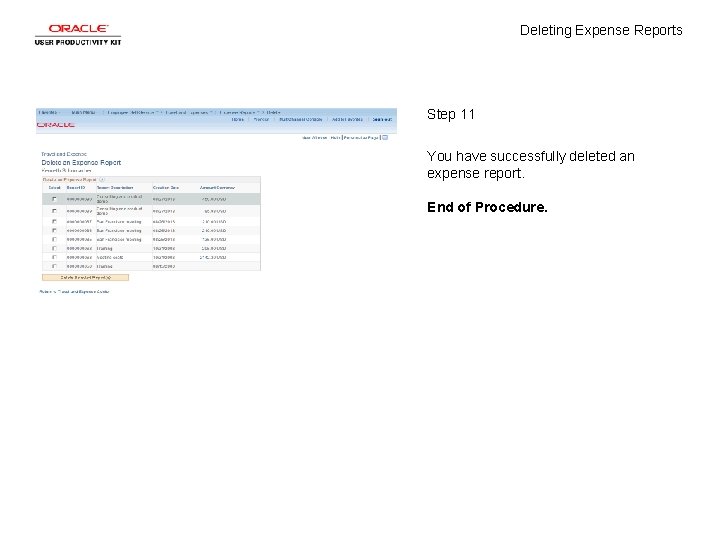Viewport: 720px width, 540px height.
Task: Tick the checkbox in the seventh table row
Action: pos(54,257)
